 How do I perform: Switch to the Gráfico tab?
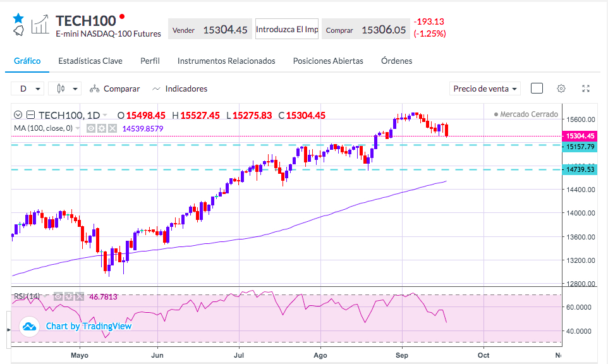click(27, 61)
